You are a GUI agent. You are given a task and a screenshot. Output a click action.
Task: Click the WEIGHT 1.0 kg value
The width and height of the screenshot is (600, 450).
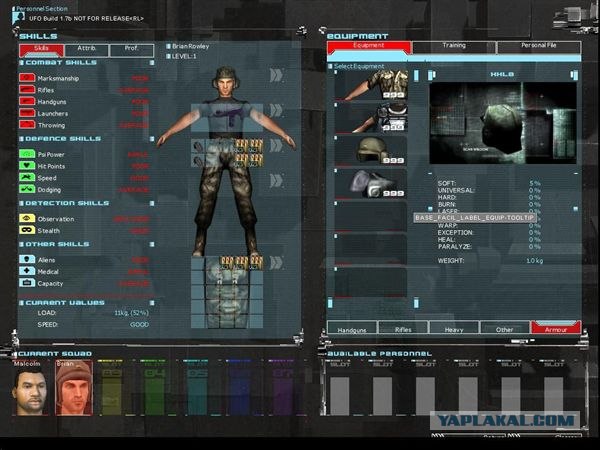(535, 261)
